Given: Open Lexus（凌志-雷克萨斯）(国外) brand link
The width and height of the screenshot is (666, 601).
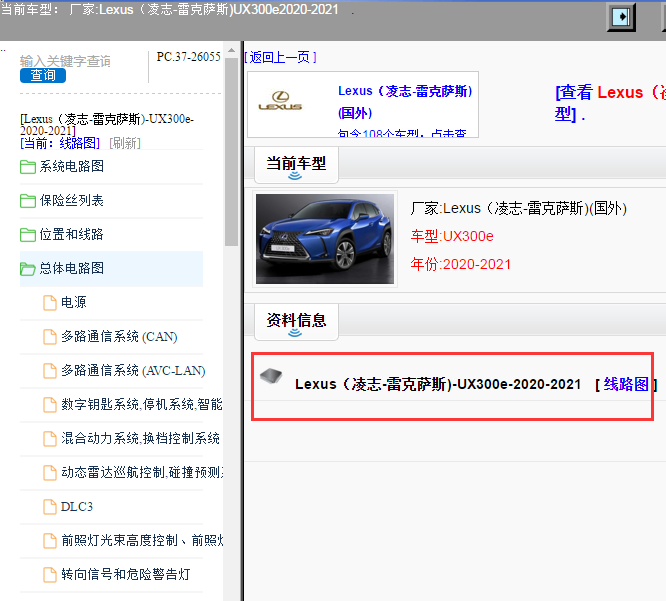Looking at the screenshot, I should [405, 102].
